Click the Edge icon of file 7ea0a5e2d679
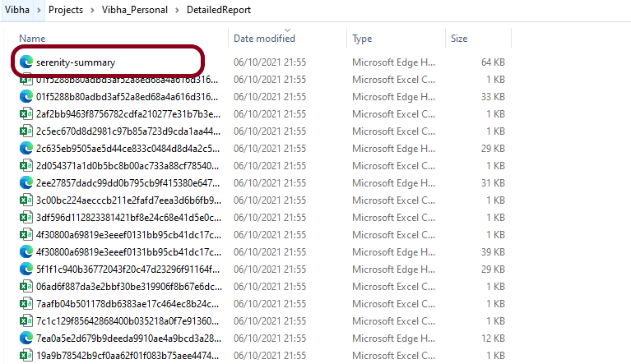Screen dimensions: 631x364 click(26, 338)
